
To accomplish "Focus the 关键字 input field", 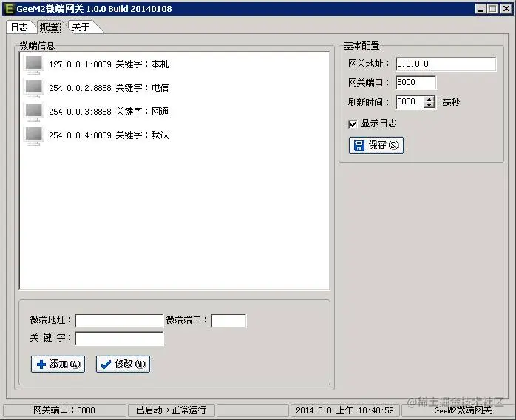I will tap(119, 339).
